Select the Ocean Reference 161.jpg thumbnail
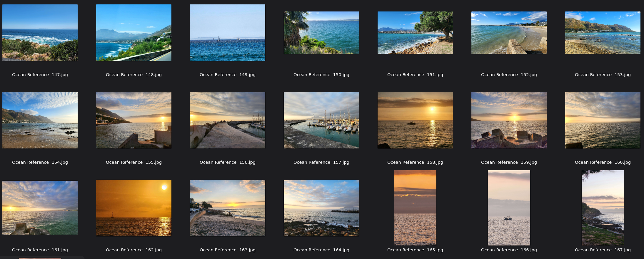This screenshot has height=259, width=644. tap(40, 208)
